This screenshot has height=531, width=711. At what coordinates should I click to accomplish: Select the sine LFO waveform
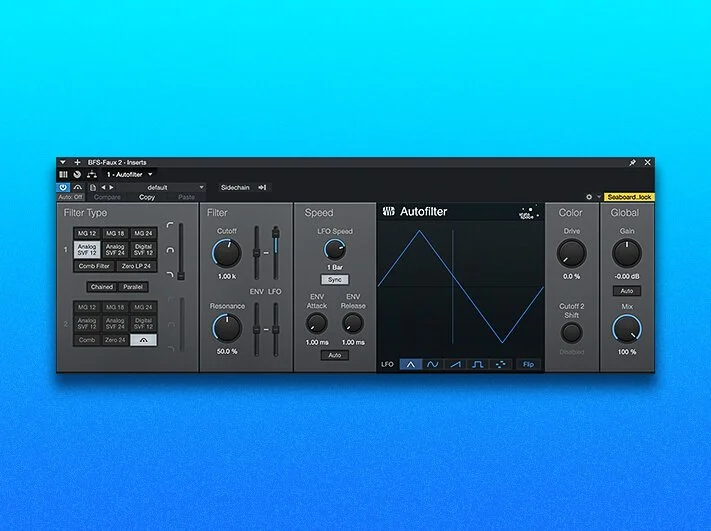click(433, 364)
